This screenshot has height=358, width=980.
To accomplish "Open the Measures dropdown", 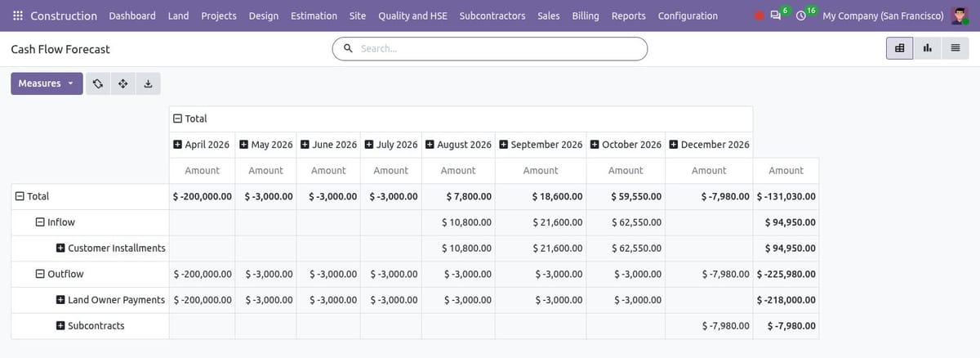I will coord(47,83).
